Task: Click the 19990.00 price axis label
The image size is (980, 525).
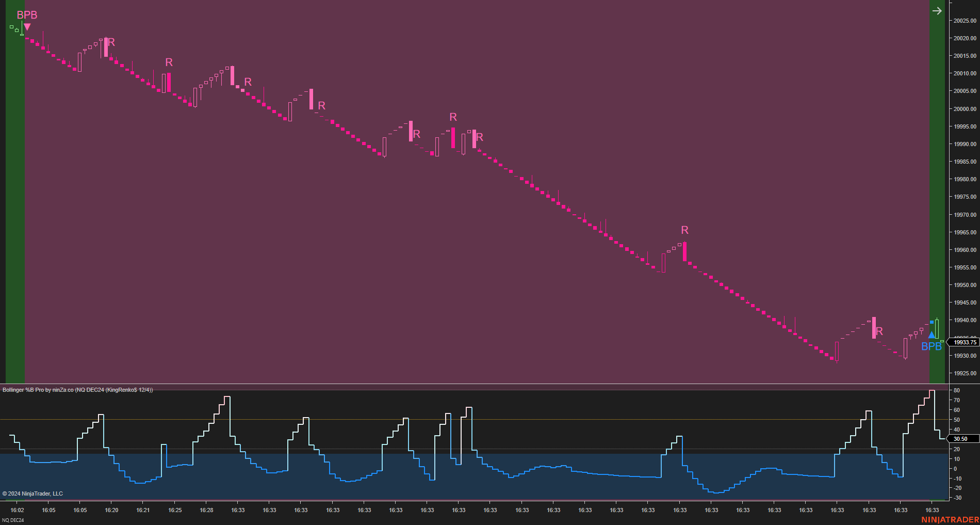Action: pos(965,144)
